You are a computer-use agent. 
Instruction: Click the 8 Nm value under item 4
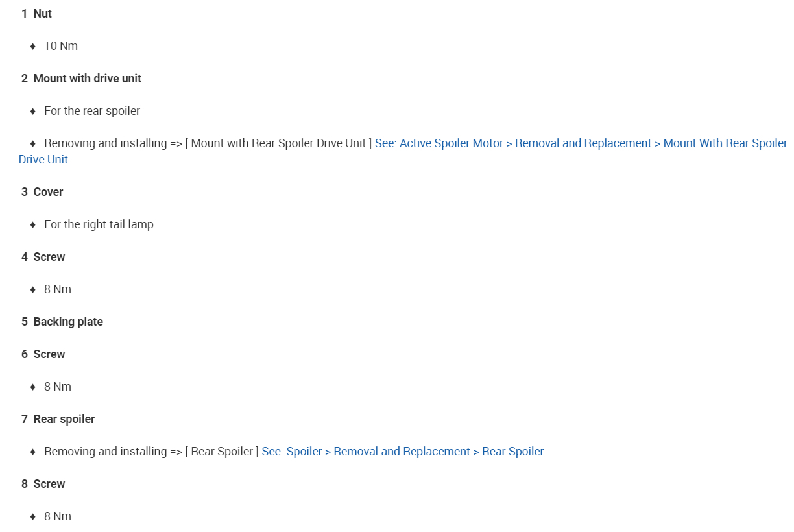58,289
